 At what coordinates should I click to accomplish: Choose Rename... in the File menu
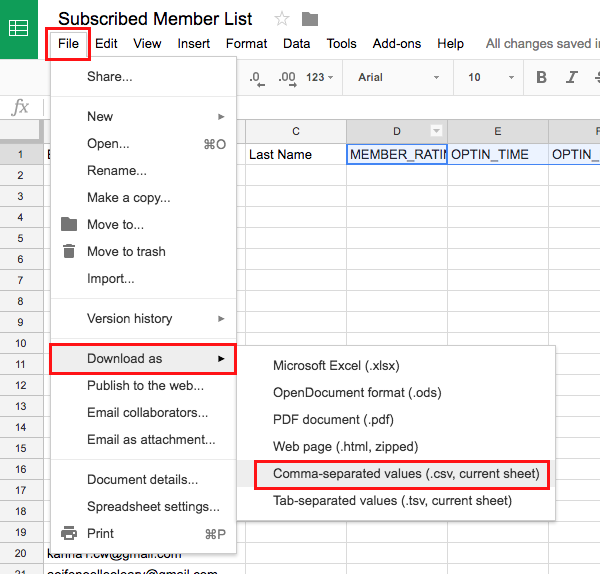(143, 170)
